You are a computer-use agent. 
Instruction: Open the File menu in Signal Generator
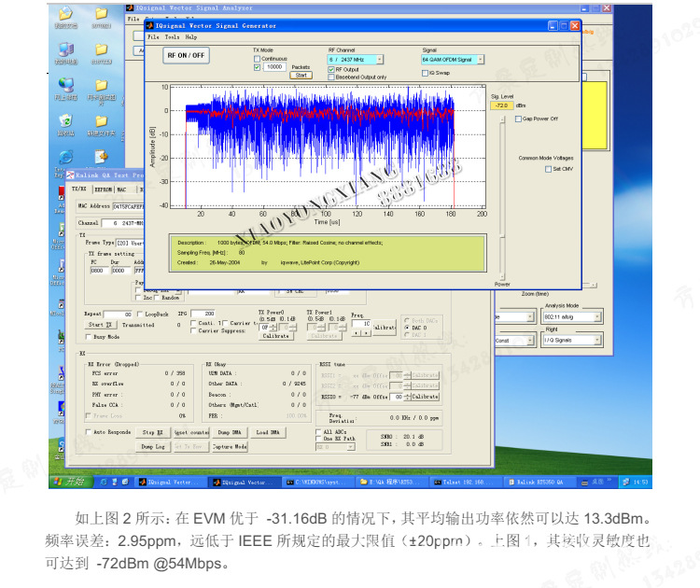tap(153, 37)
